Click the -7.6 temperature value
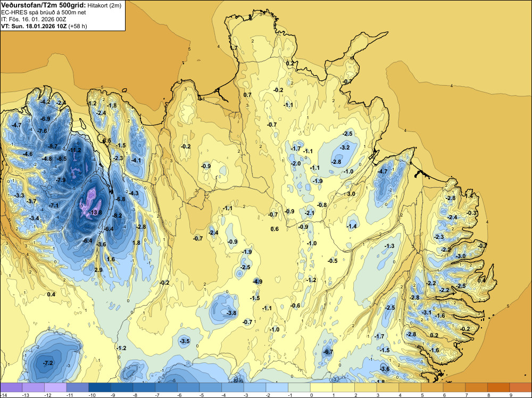 tap(42, 131)
